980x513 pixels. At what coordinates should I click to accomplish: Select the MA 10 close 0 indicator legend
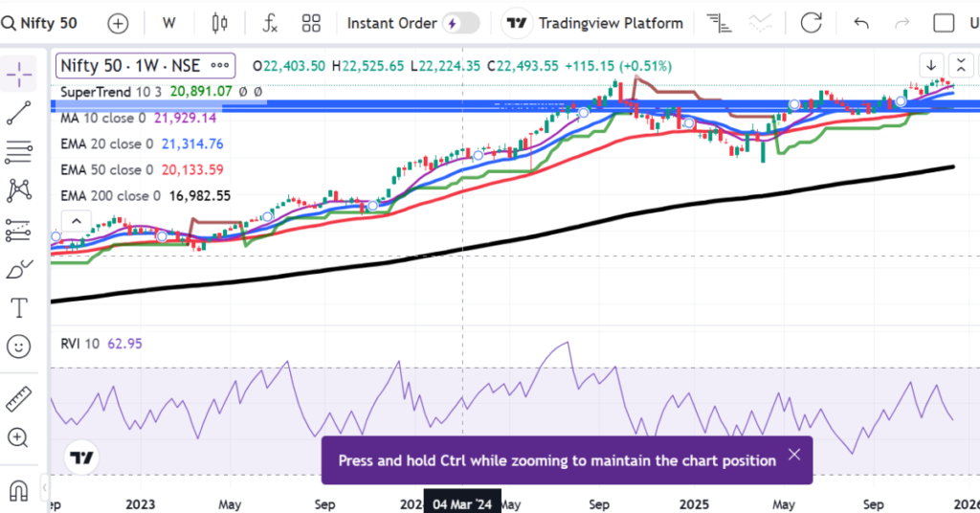tap(102, 118)
